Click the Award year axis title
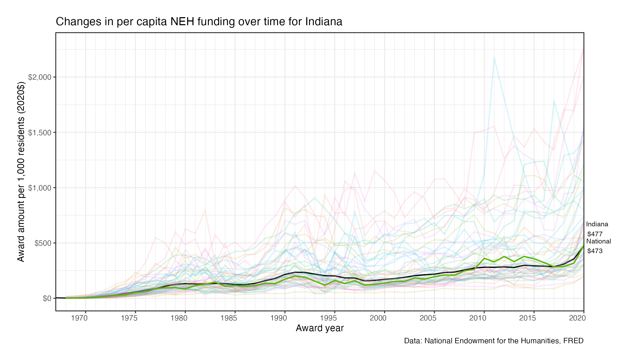Image resolution: width=644 pixels, height=362 pixels. [320, 328]
